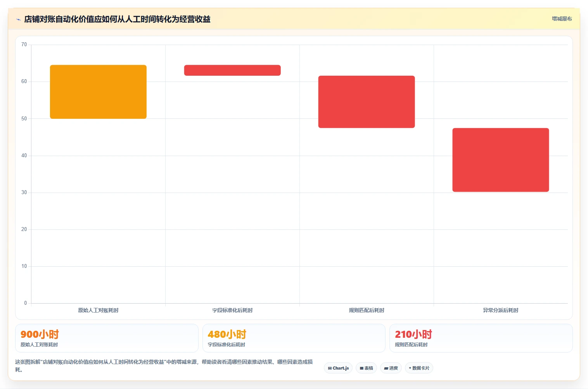Screen dimensions: 588x389
Task: Click x-axis label 异常分派后耗时
Action: 501,310
